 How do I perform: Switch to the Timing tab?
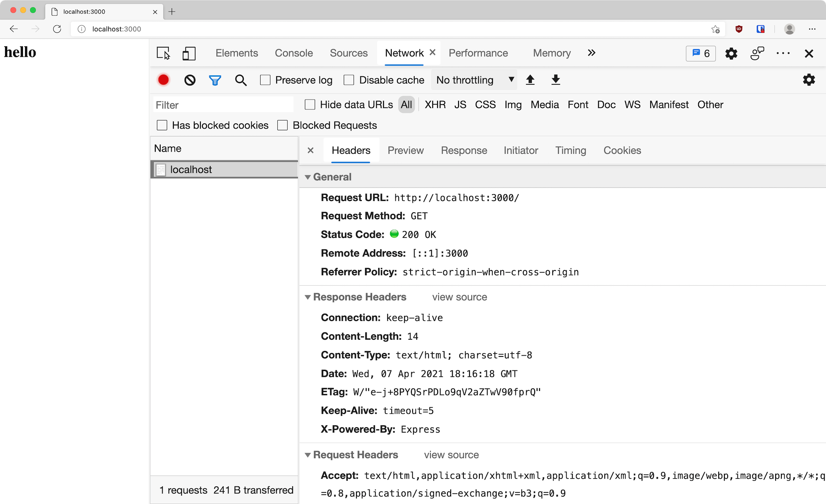coord(570,150)
